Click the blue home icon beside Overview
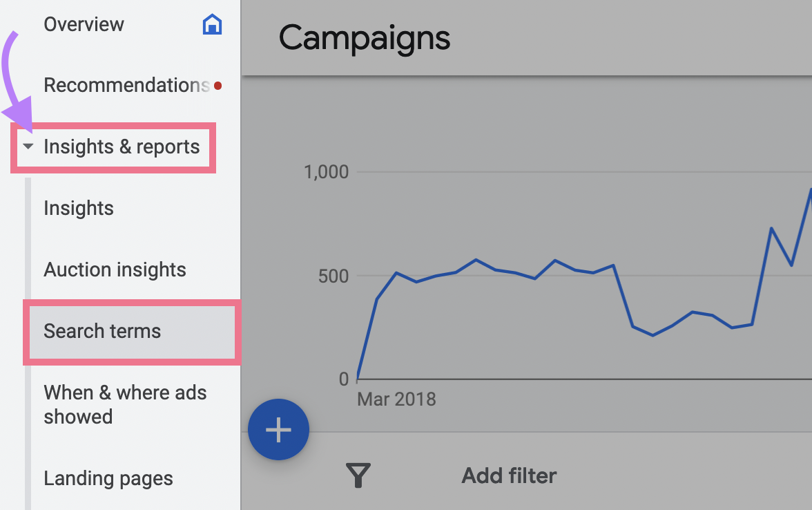Viewport: 812px width, 510px height. coord(212,23)
